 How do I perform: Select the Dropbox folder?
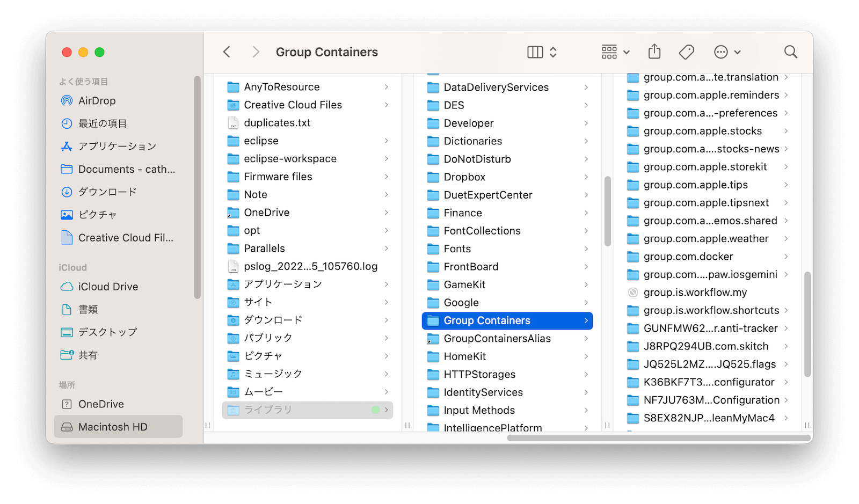point(507,177)
